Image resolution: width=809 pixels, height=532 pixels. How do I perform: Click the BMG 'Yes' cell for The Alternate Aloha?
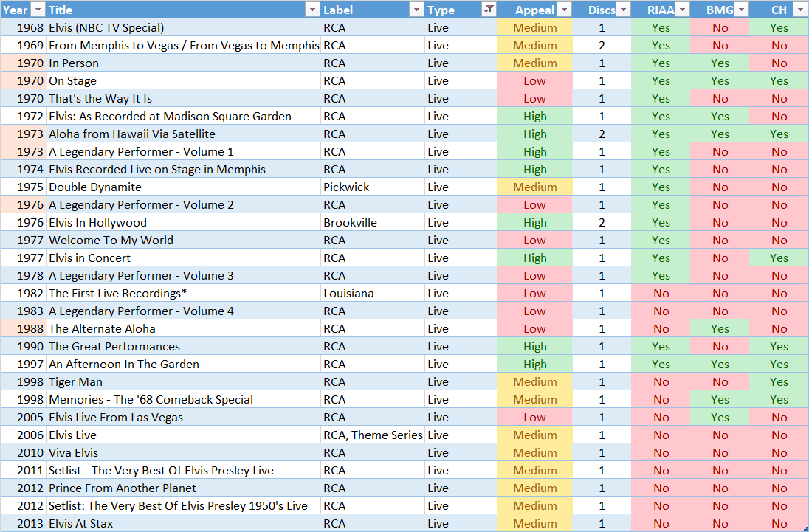point(720,329)
